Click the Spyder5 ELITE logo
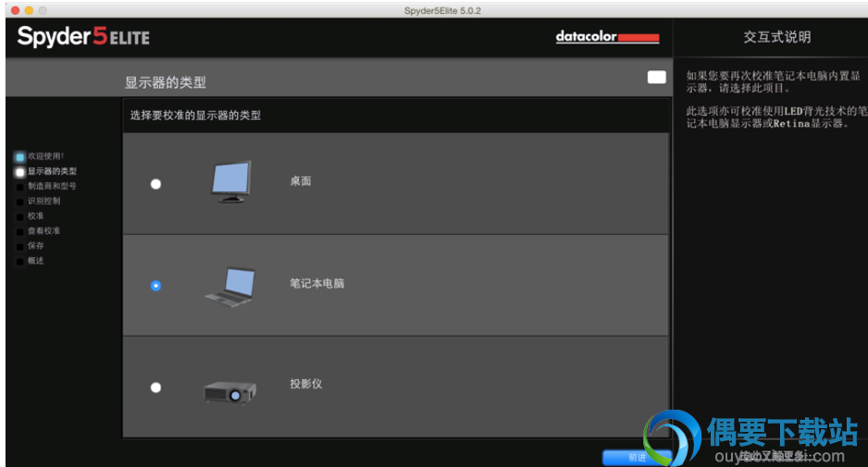Screen dimensions: 868x467 [83, 36]
